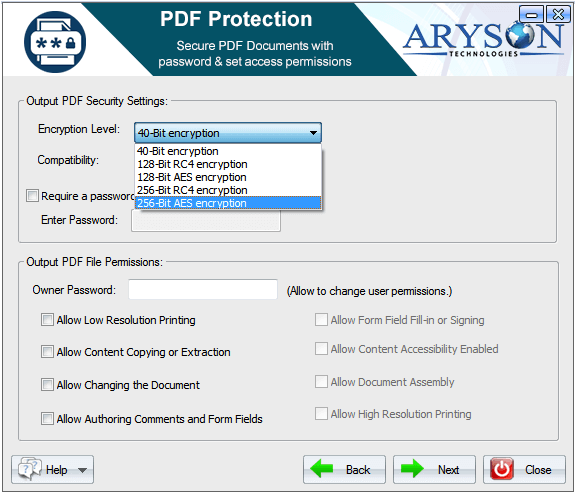
Task: Go to the Next step
Action: click(x=434, y=469)
